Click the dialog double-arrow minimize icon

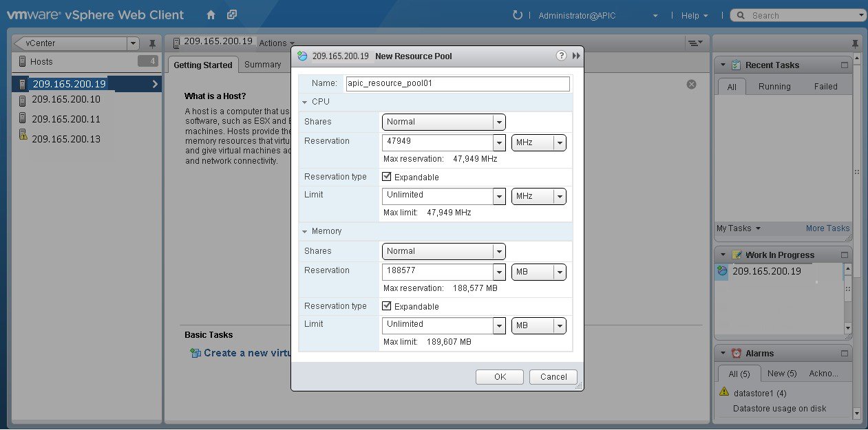[576, 56]
